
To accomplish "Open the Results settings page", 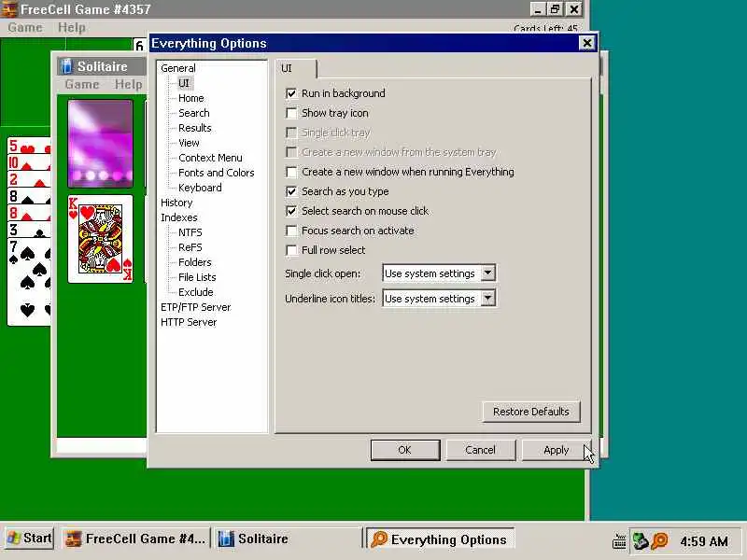I will point(195,128).
